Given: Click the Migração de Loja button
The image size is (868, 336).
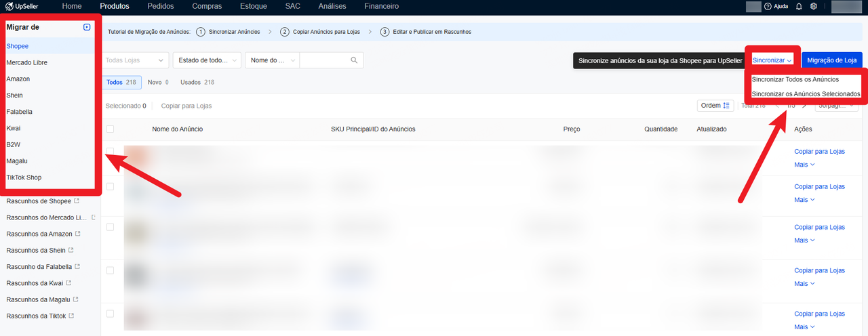Looking at the screenshot, I should (832, 60).
